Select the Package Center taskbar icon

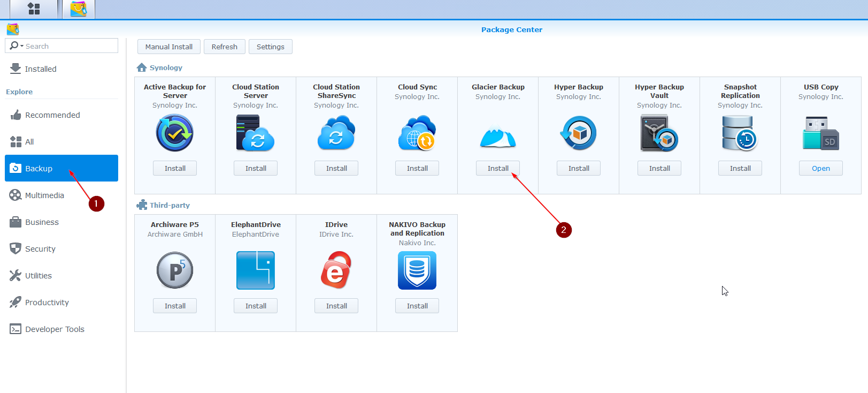pyautogui.click(x=79, y=9)
